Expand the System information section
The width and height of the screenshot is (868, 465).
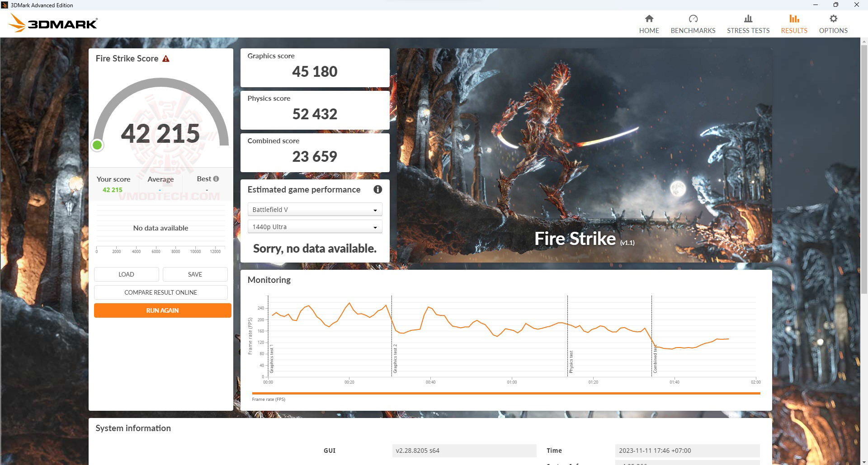click(x=133, y=428)
